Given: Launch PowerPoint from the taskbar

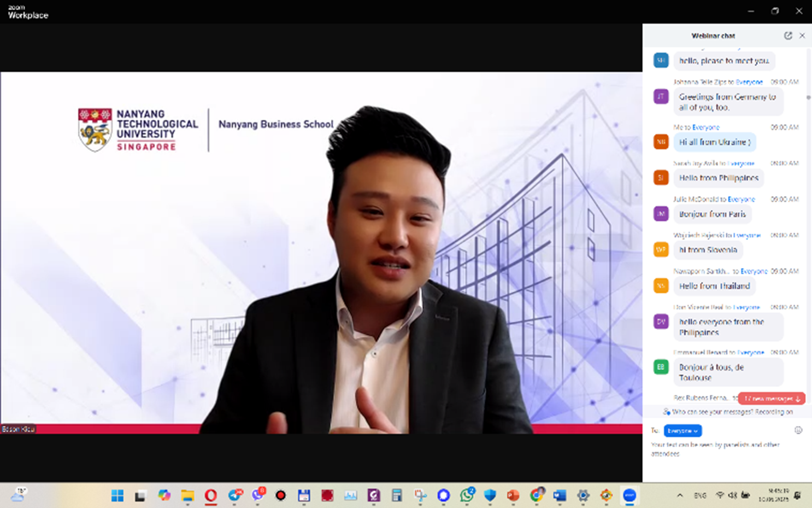Looking at the screenshot, I should coord(513,495).
